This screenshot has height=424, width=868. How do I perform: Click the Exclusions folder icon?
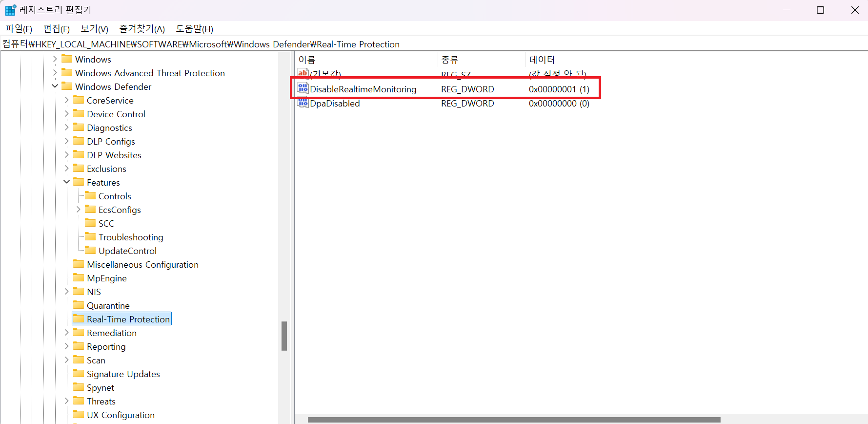[x=79, y=168]
